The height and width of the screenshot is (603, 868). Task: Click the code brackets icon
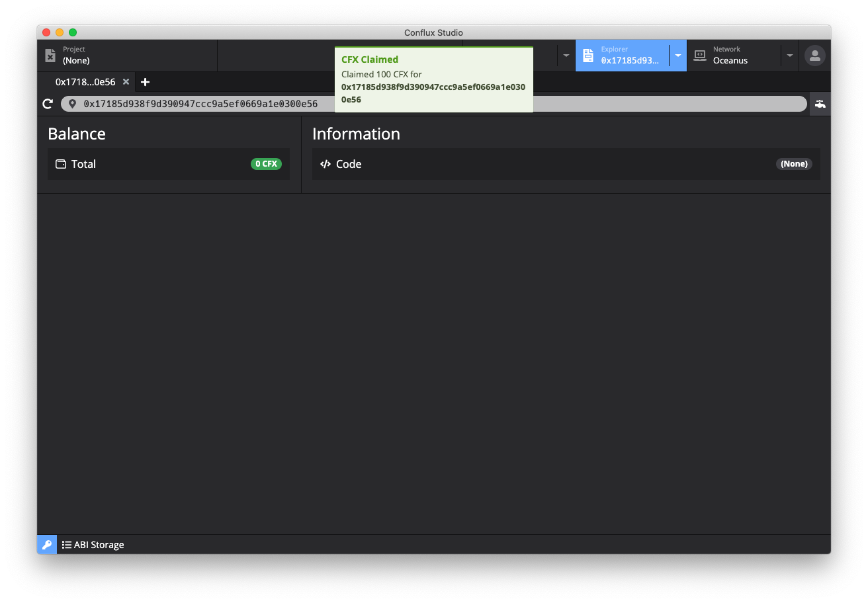[325, 164]
